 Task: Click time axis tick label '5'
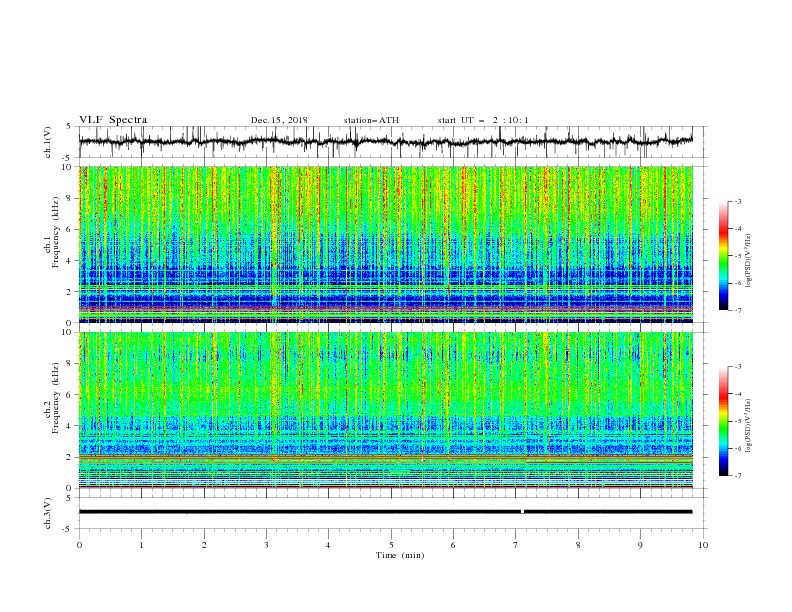(x=391, y=545)
